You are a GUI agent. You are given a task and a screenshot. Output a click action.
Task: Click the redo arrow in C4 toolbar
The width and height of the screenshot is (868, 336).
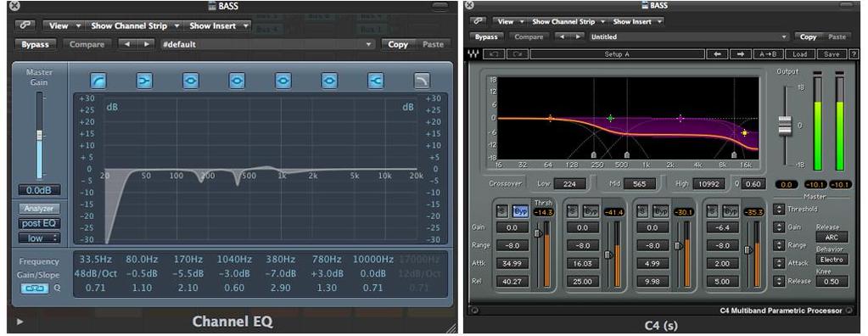[517, 54]
